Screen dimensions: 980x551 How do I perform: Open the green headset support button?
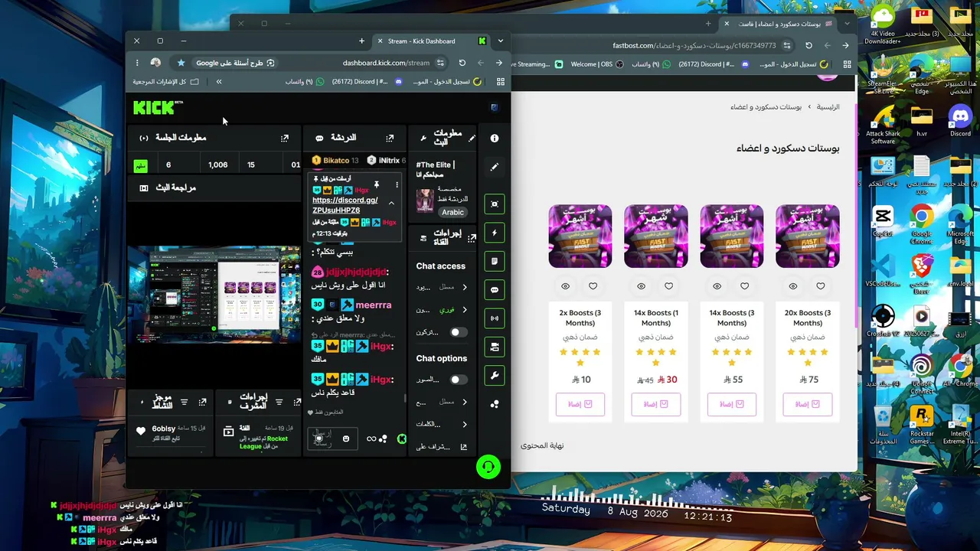(x=488, y=467)
